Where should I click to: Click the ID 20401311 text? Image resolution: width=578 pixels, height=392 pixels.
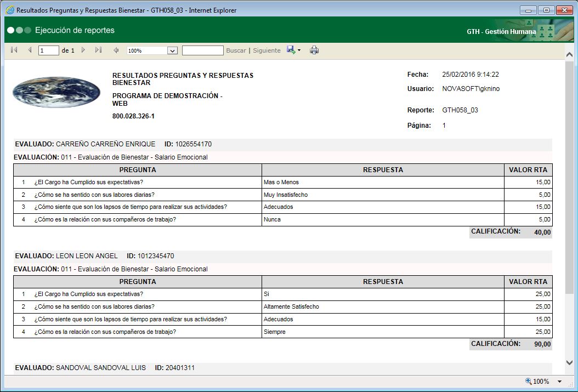tap(175, 368)
